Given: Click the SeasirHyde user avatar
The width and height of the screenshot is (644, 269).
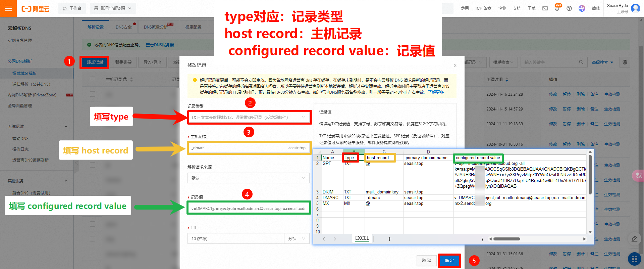Looking at the screenshot, I should [x=636, y=8].
